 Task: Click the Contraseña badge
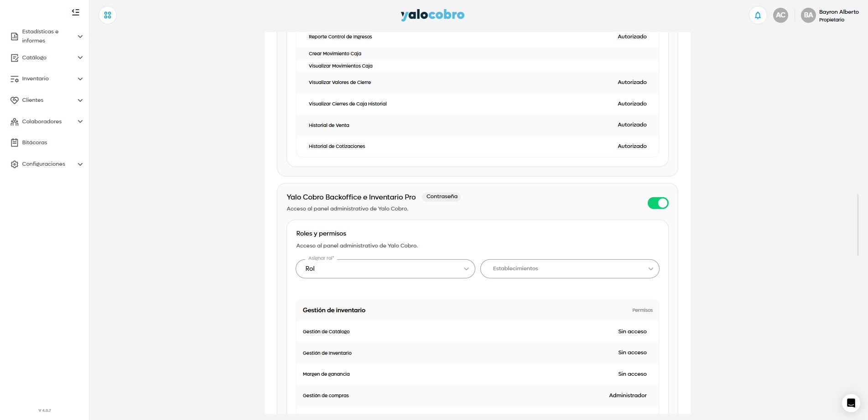(442, 196)
